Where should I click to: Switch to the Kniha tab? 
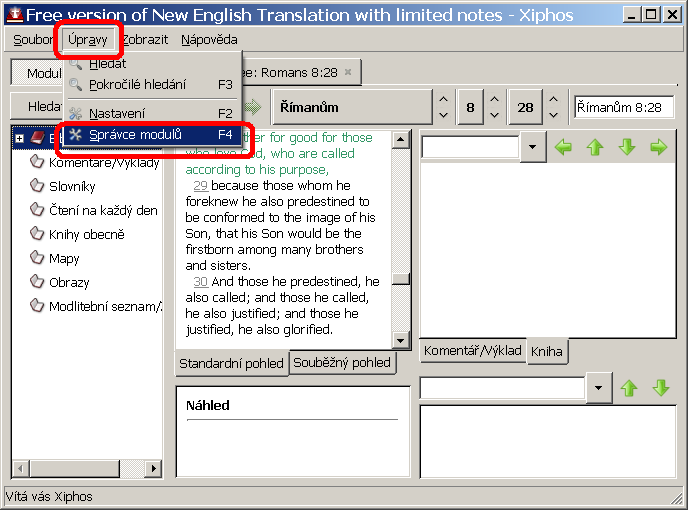(x=547, y=351)
